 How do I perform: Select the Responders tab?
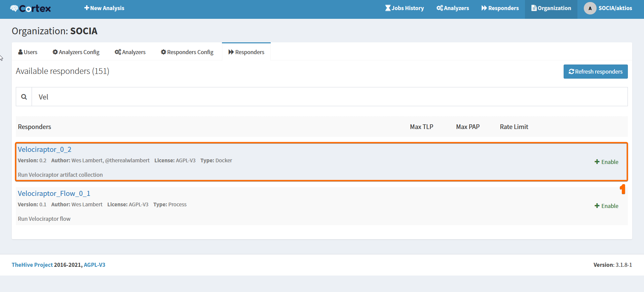click(x=247, y=52)
